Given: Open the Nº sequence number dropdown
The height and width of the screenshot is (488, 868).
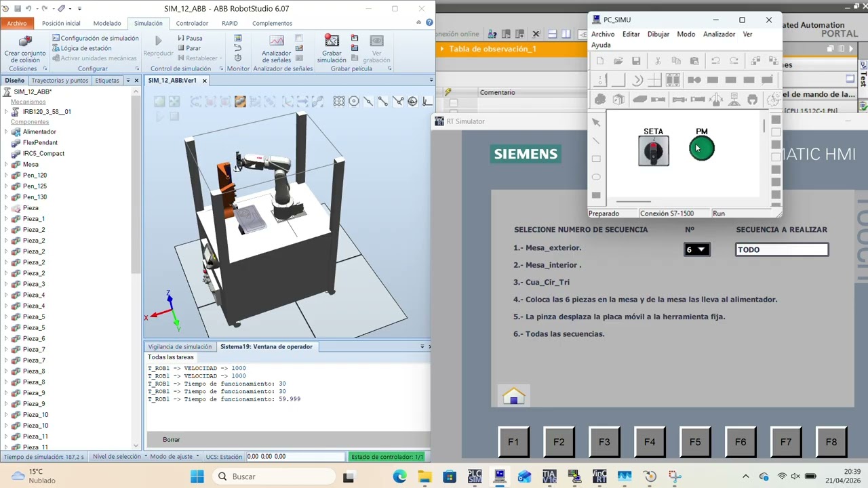Looking at the screenshot, I should click(x=696, y=249).
